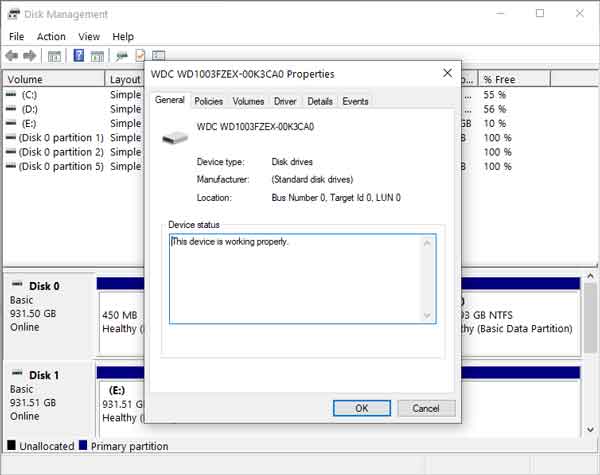
Task: Click the disk pane vertical scrollbar thumb
Action: pos(590,318)
